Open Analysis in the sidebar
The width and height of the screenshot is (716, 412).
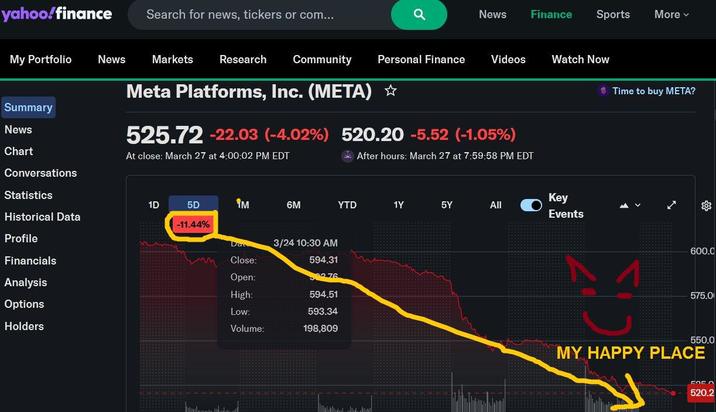pos(26,283)
